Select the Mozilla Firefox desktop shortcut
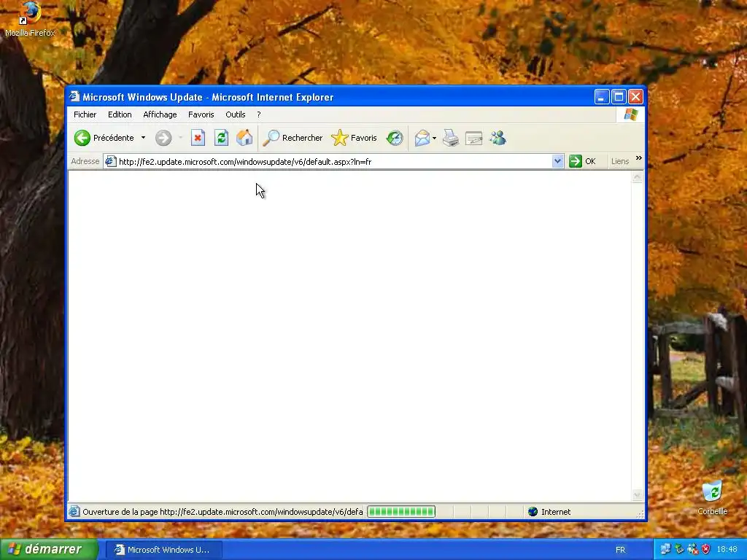The image size is (747, 560). (x=29, y=20)
